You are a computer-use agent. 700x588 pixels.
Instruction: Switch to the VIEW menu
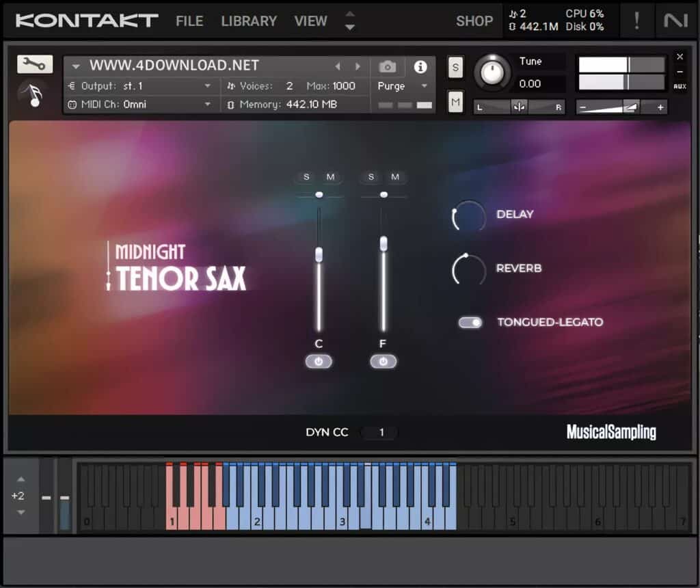point(310,21)
